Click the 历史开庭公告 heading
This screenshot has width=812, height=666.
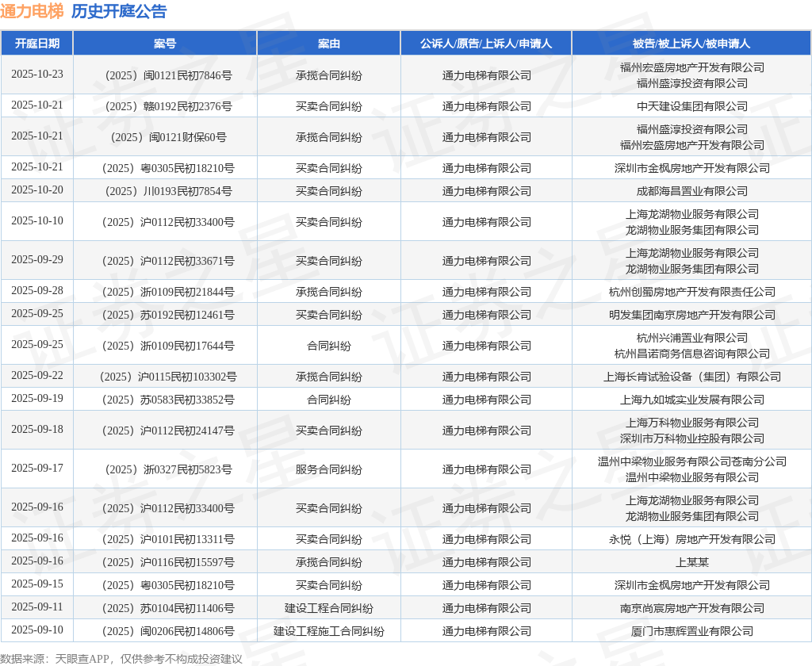click(x=119, y=11)
